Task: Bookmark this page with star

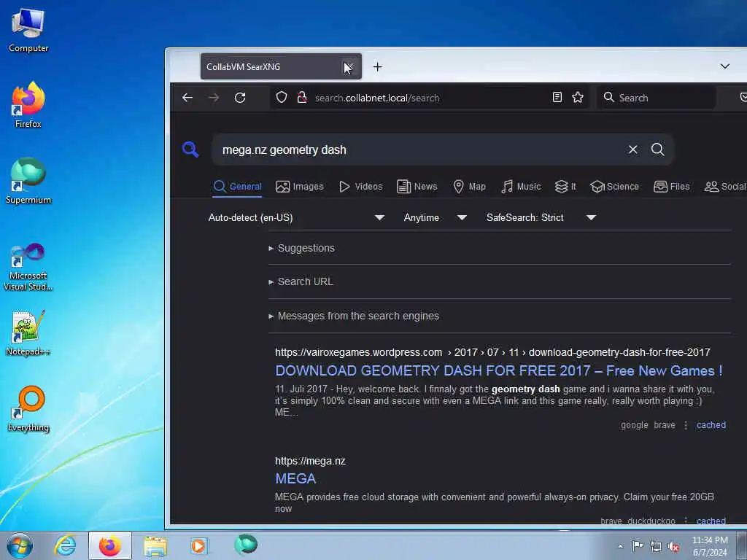Action: (578, 98)
